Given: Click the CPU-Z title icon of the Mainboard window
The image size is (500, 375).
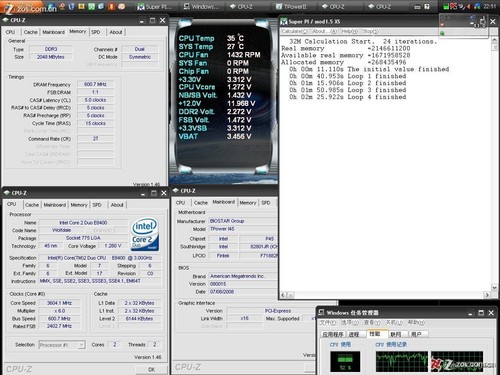Looking at the screenshot, I should click(176, 191).
